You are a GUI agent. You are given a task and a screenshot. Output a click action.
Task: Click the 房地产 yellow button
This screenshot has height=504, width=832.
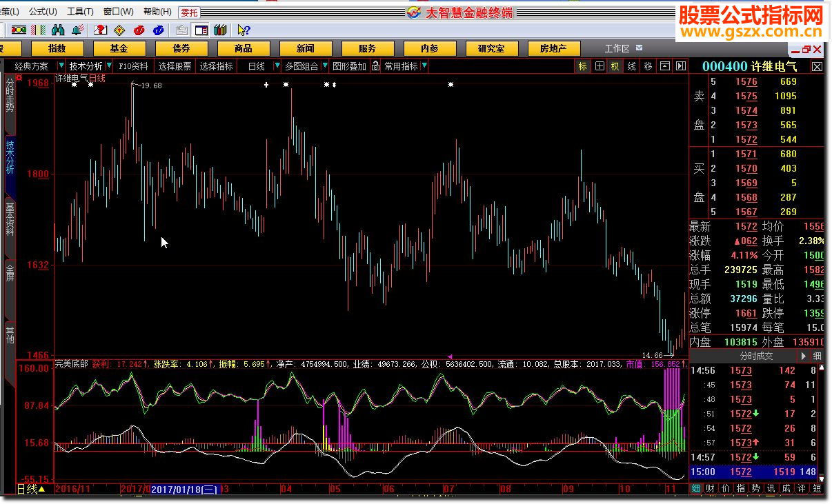point(553,48)
